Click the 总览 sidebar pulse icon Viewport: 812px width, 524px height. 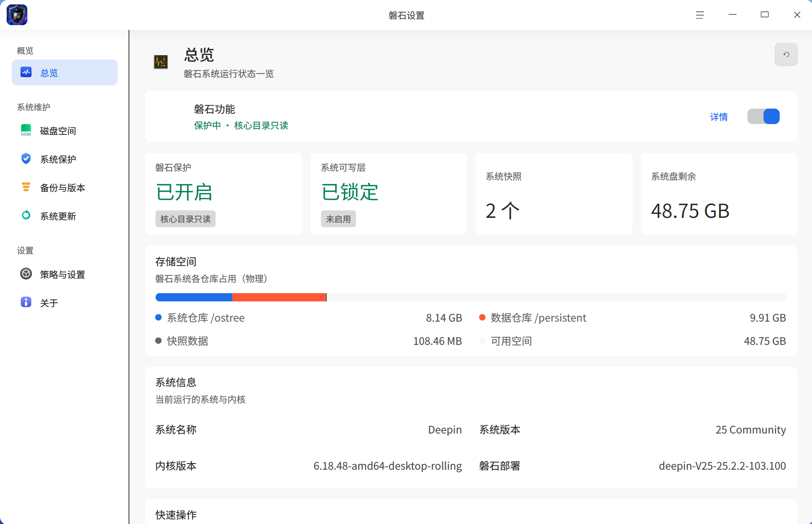point(26,72)
